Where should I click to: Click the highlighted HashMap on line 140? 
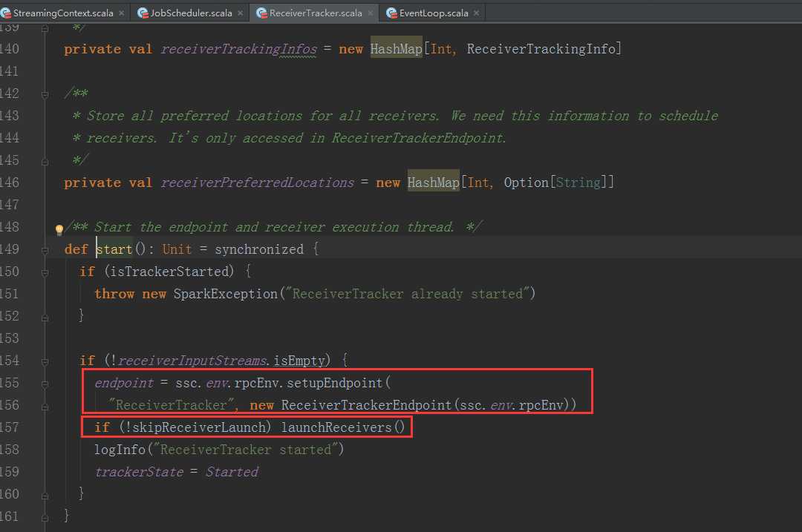click(397, 49)
